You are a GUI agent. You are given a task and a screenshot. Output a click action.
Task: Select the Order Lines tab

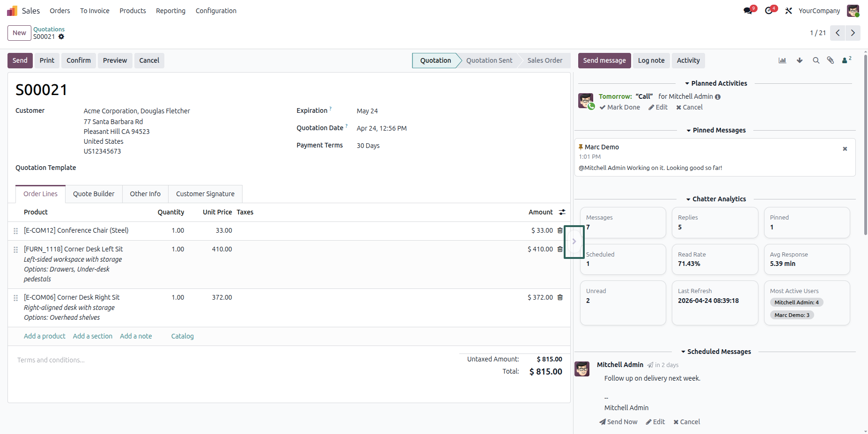coord(41,194)
